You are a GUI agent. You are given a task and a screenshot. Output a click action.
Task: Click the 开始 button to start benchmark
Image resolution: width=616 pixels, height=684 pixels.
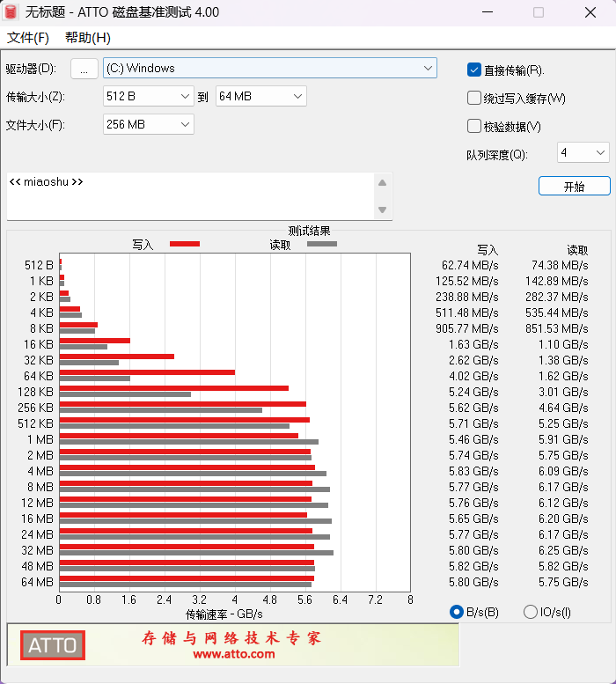[x=574, y=186]
